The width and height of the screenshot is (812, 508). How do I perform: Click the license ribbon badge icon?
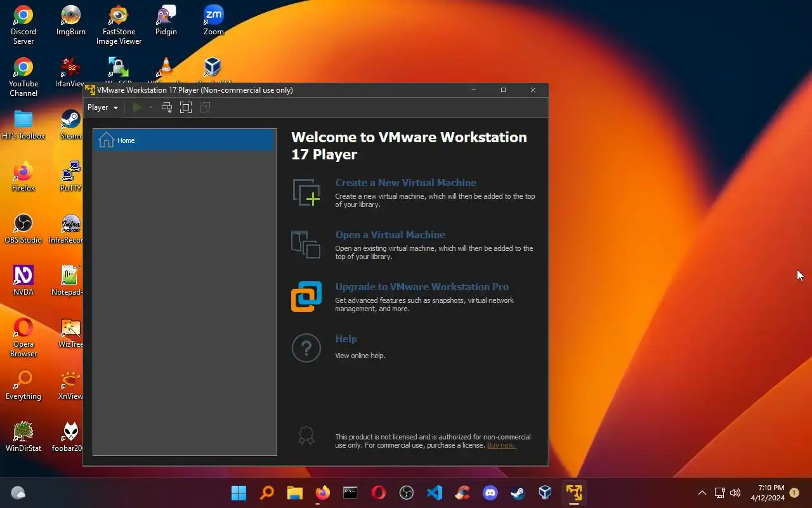(x=306, y=436)
